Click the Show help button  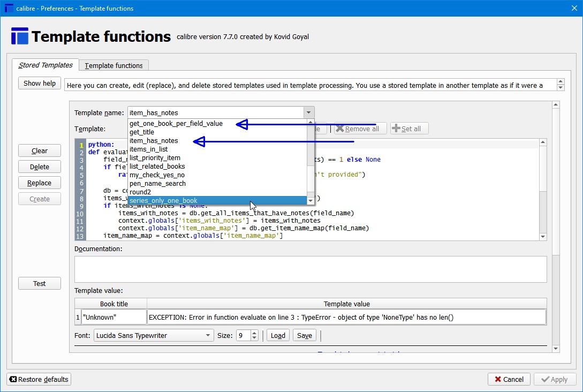40,84
